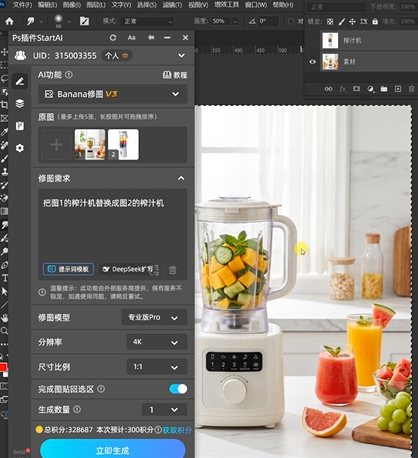This screenshot has width=418, height=458.
Task: Select the Move tool in the toolbar
Action: click(4, 52)
